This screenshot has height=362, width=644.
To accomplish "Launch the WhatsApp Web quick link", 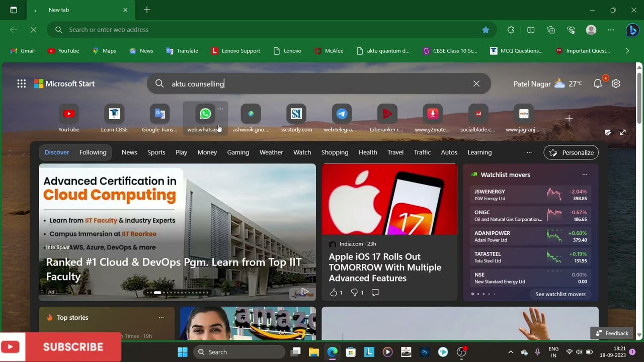I will click(205, 119).
